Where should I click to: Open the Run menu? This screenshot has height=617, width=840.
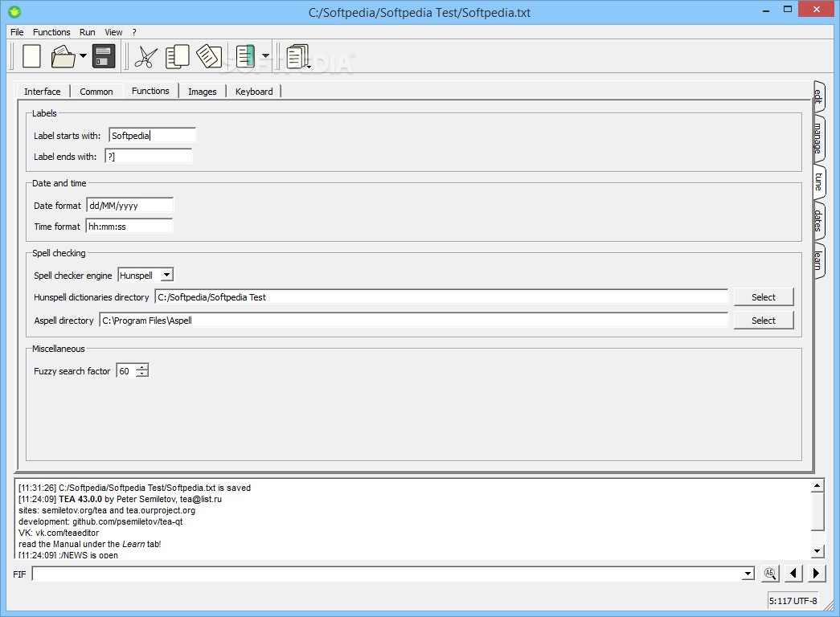pyautogui.click(x=88, y=32)
